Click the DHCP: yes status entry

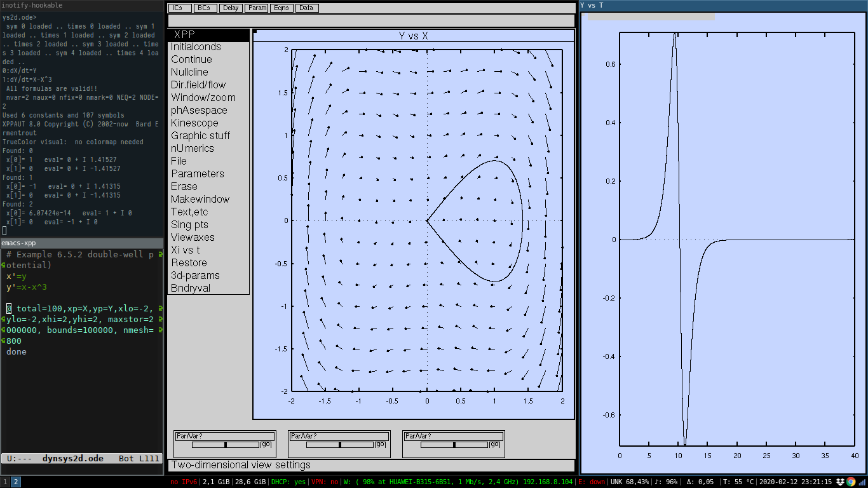point(288,482)
